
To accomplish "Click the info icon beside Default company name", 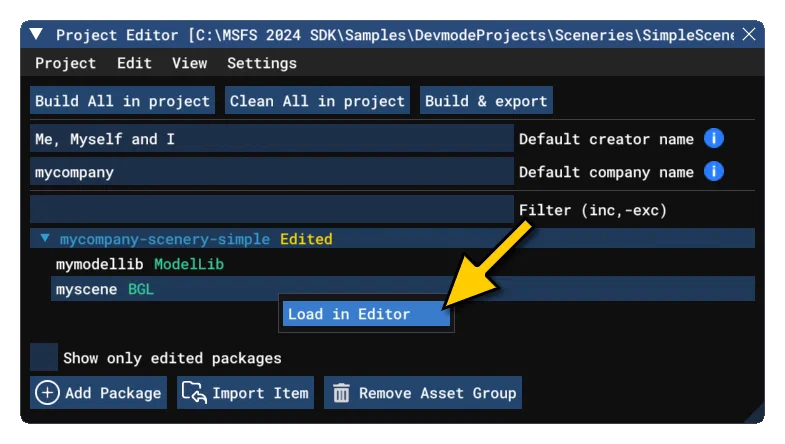I will pos(713,172).
